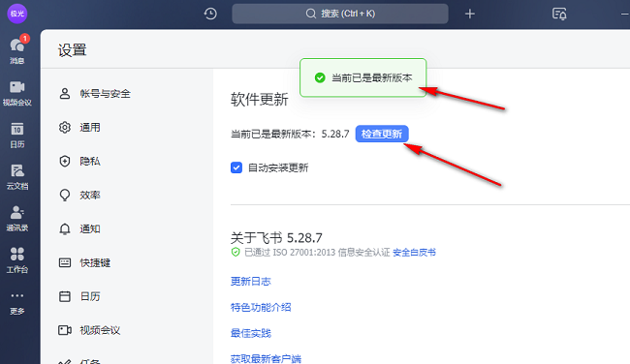This screenshot has width=630, height=364.
Task: Toggle 自动安装更新 checkbox
Action: [236, 167]
